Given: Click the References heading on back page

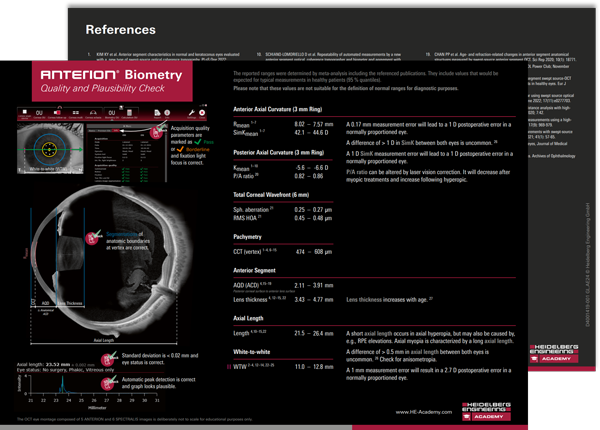Looking at the screenshot, I should pyautogui.click(x=121, y=29).
